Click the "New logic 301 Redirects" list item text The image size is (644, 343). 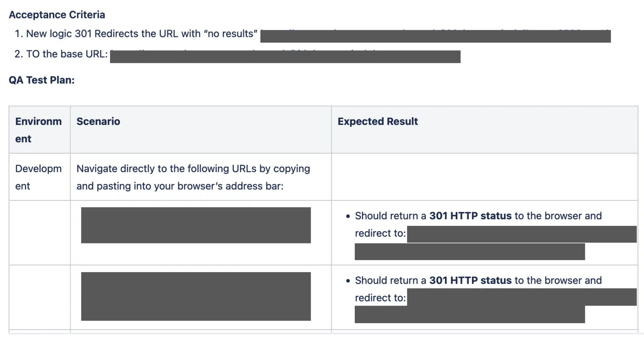click(x=142, y=34)
